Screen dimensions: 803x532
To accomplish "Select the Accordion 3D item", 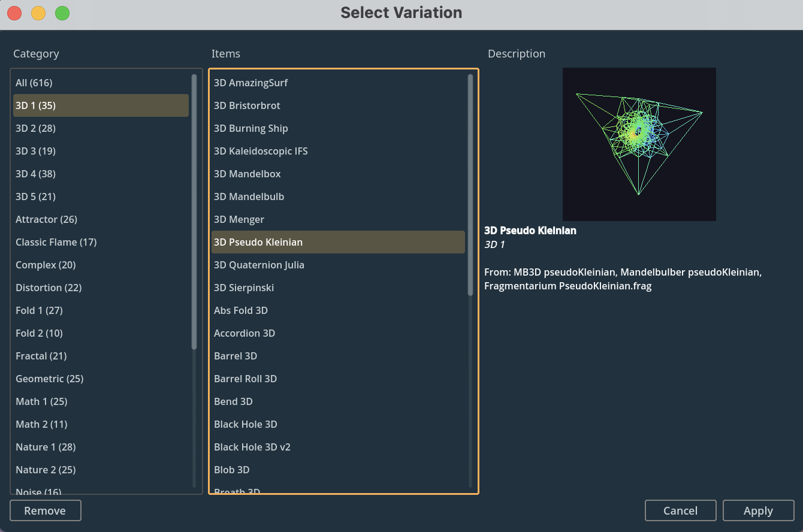I will [x=338, y=333].
